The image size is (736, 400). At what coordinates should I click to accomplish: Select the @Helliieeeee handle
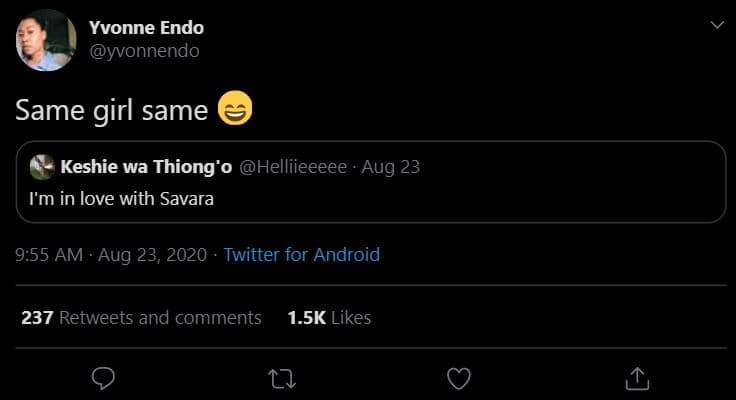(291, 167)
